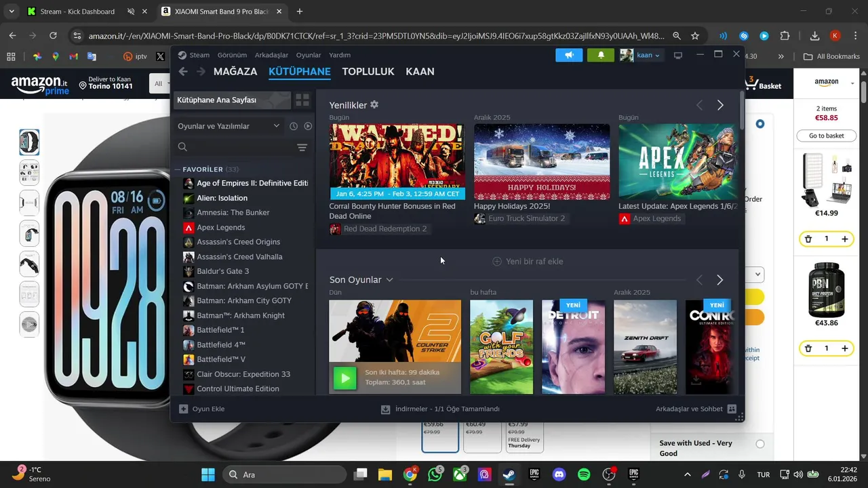Open Amazon quantity dropdown behind Steam
This screenshot has height=488, width=868.
755,274
